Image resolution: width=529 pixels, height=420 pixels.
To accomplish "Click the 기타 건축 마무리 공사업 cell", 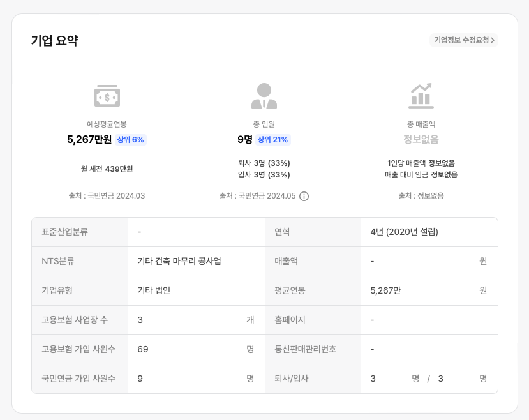I will point(179,261).
